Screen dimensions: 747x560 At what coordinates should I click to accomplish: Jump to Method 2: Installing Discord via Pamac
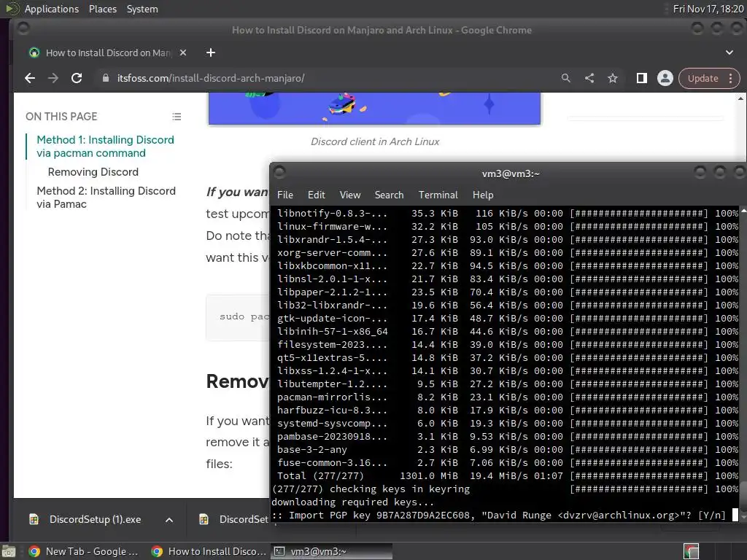tap(107, 197)
